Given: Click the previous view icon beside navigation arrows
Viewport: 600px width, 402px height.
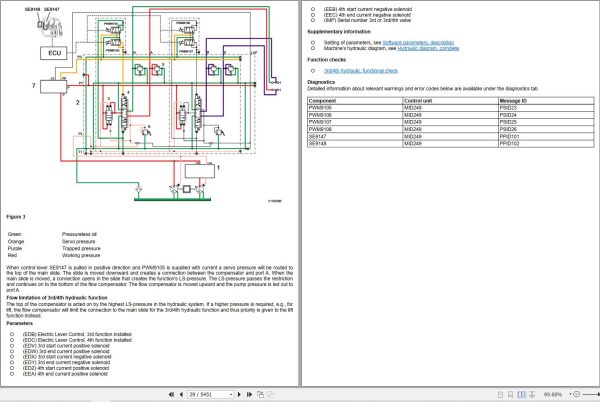Looking at the screenshot, I should point(261,394).
